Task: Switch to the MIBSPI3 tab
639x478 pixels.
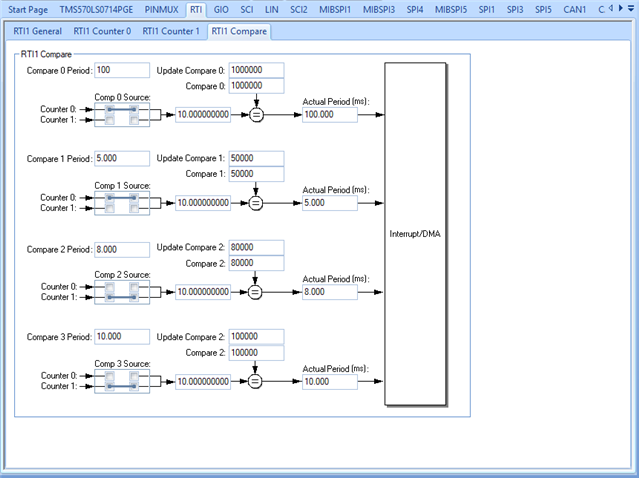Action: 379,9
